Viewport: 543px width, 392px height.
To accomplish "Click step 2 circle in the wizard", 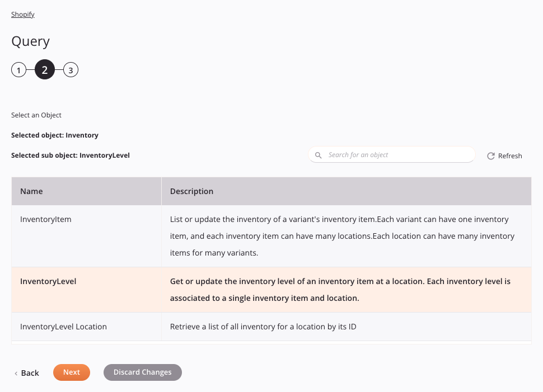I will point(44,69).
